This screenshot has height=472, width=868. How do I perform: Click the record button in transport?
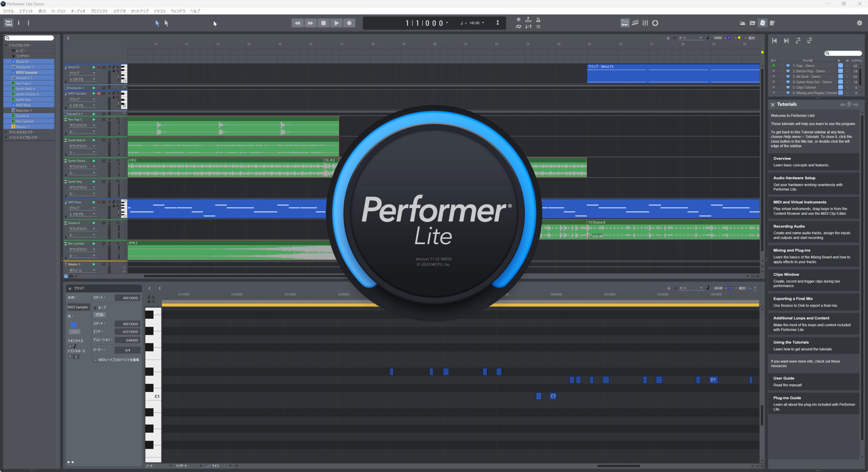click(349, 23)
